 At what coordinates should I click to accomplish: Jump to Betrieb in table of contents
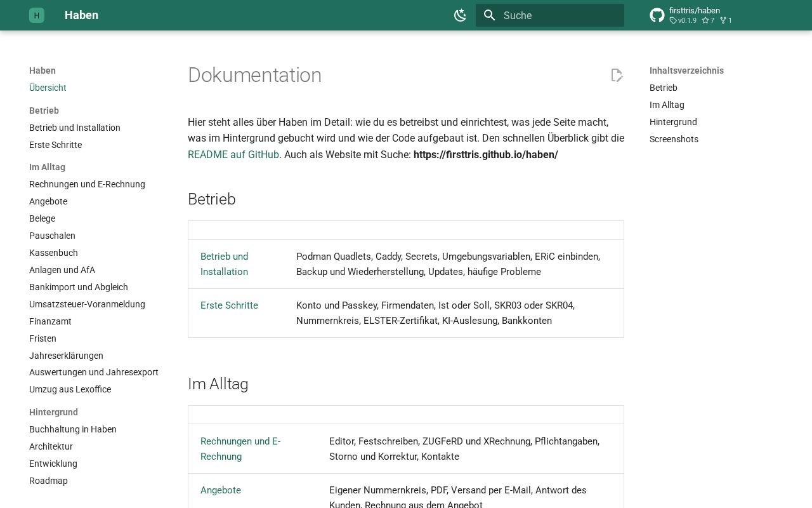(664, 88)
